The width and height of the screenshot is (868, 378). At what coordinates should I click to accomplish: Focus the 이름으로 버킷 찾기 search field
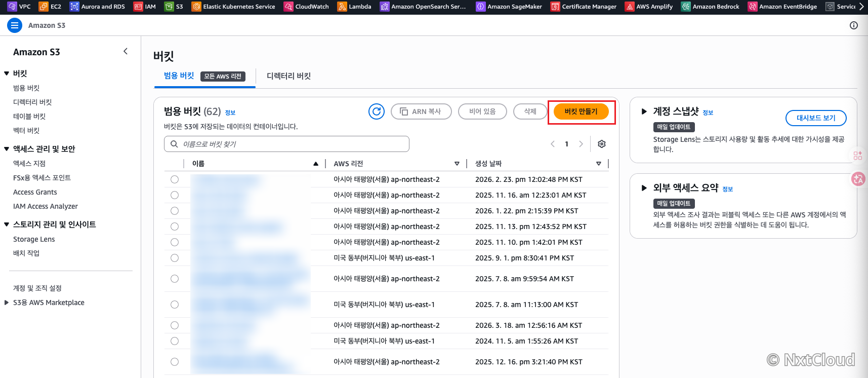(x=286, y=144)
